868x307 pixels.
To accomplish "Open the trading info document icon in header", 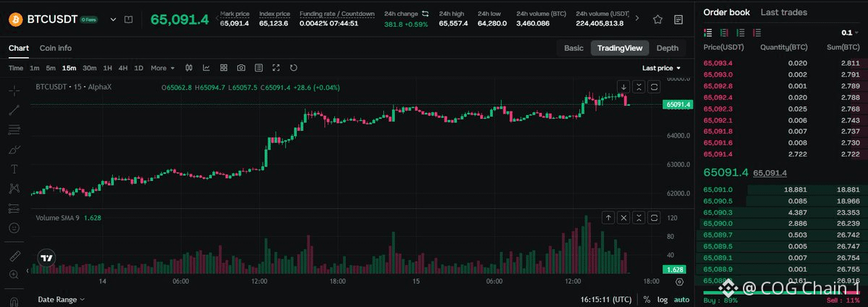I will [x=678, y=20].
